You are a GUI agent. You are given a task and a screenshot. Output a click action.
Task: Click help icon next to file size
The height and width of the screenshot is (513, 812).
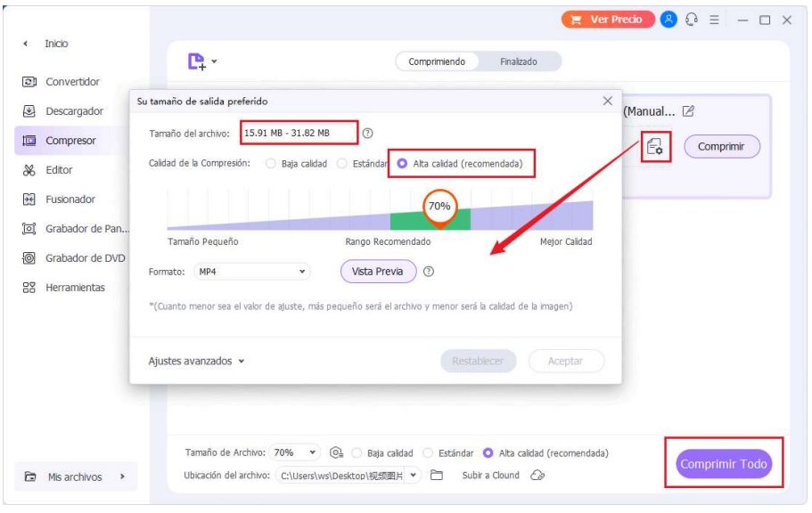pyautogui.click(x=367, y=134)
